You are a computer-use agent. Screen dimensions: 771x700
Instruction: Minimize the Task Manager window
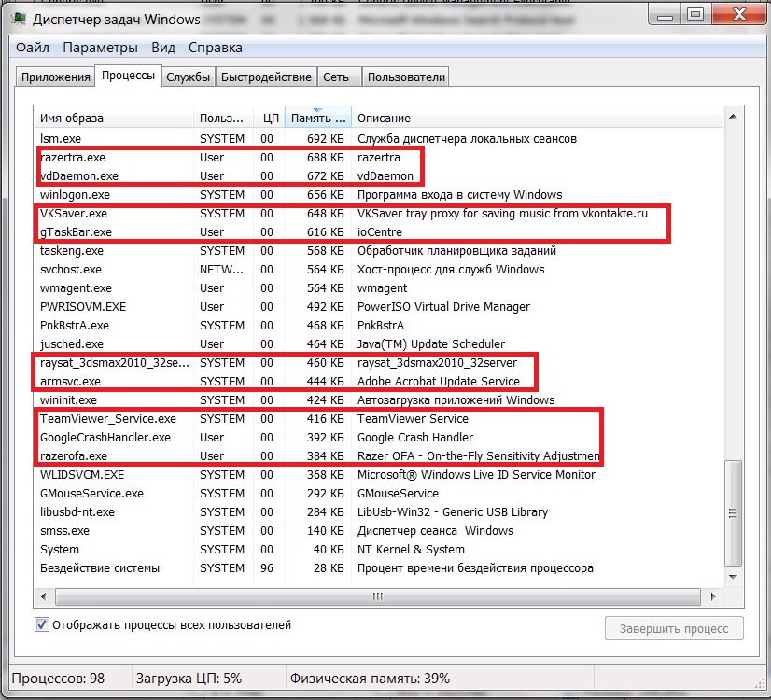coord(665,15)
